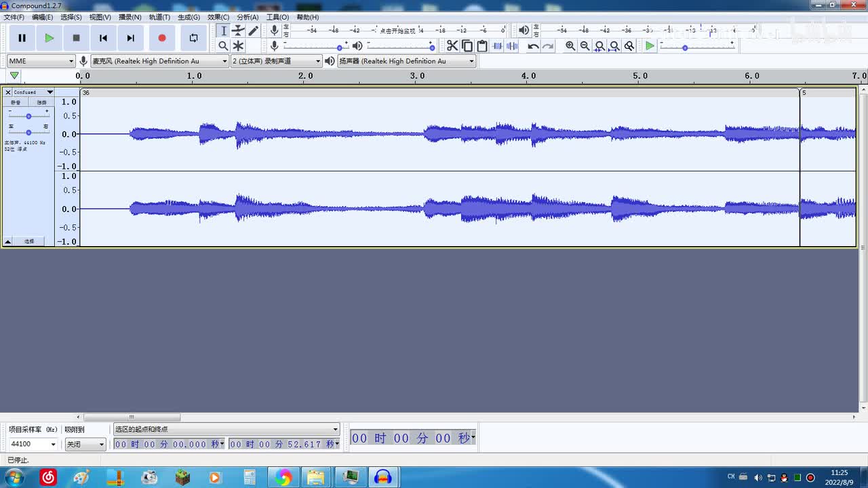Fit entire project to window width

pos(614,45)
